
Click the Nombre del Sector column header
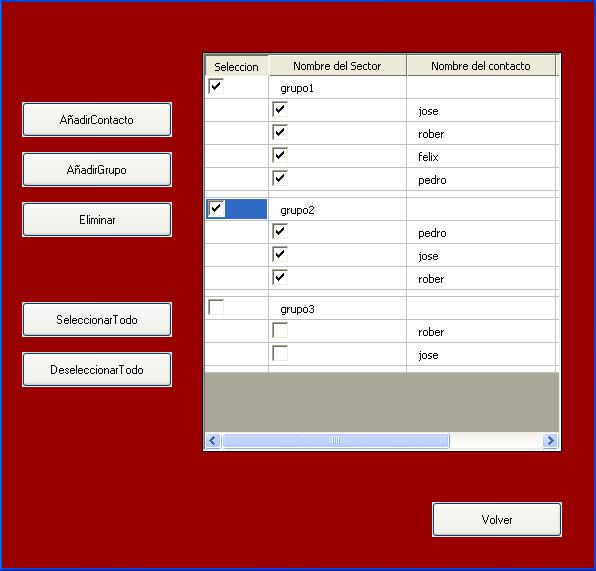click(337, 66)
